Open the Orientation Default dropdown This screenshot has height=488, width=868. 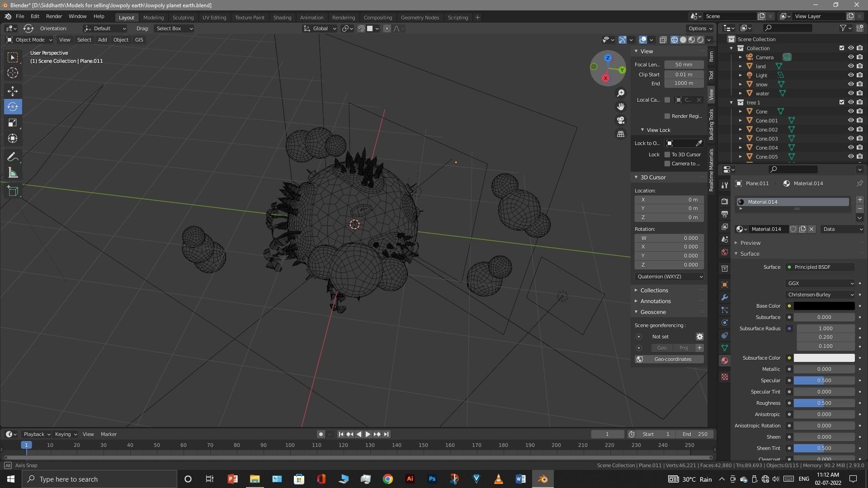click(105, 28)
